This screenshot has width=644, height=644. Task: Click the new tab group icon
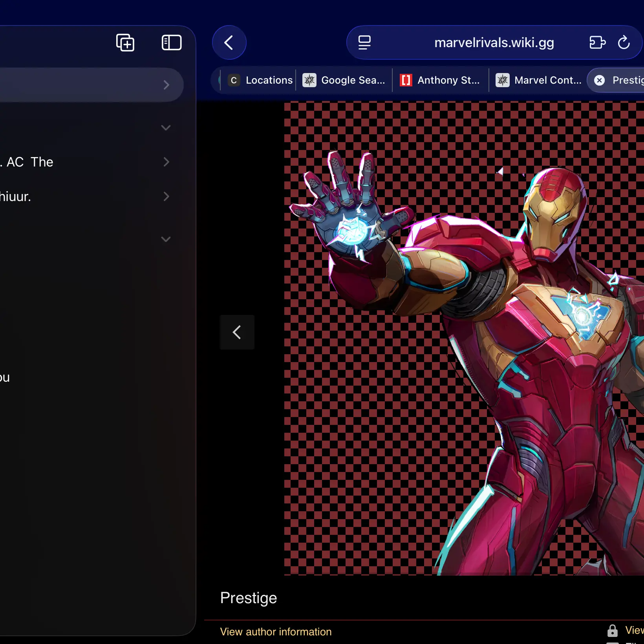coord(125,42)
